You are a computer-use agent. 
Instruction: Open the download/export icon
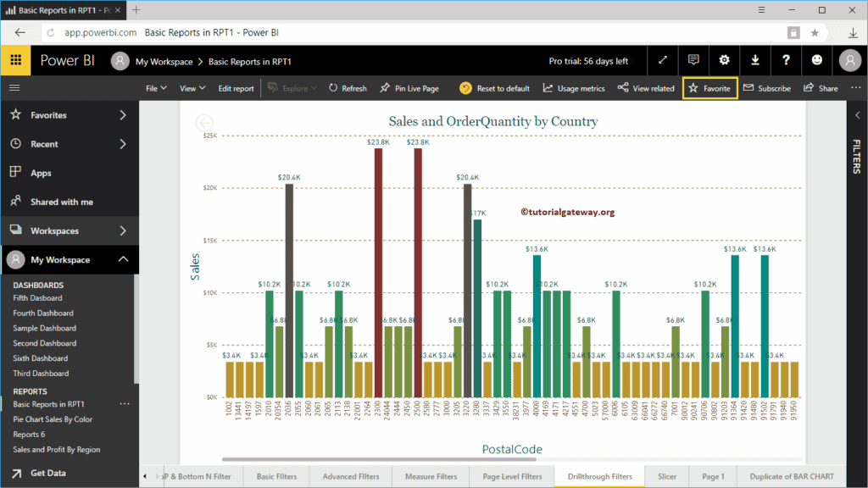pyautogui.click(x=754, y=61)
